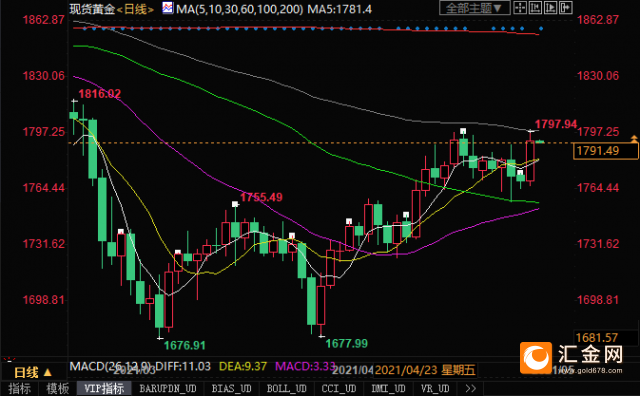Click the chart playback toolbar icon
640x397 pixels.
551,8
